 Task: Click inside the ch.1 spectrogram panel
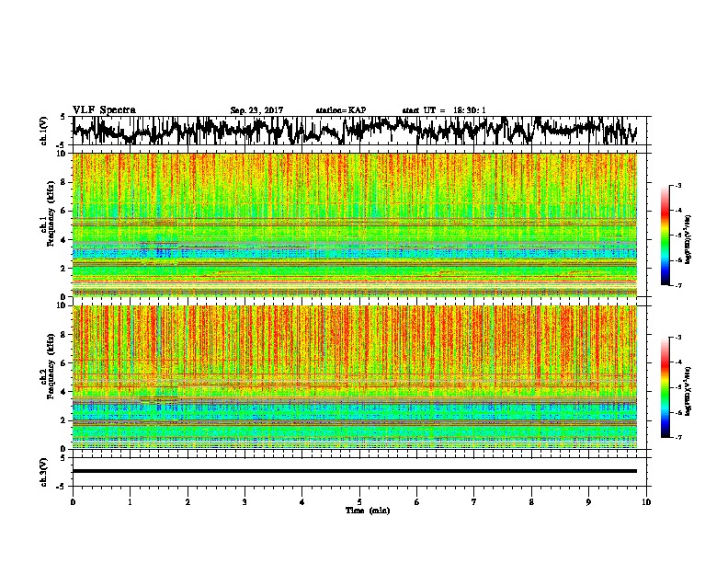click(355, 224)
